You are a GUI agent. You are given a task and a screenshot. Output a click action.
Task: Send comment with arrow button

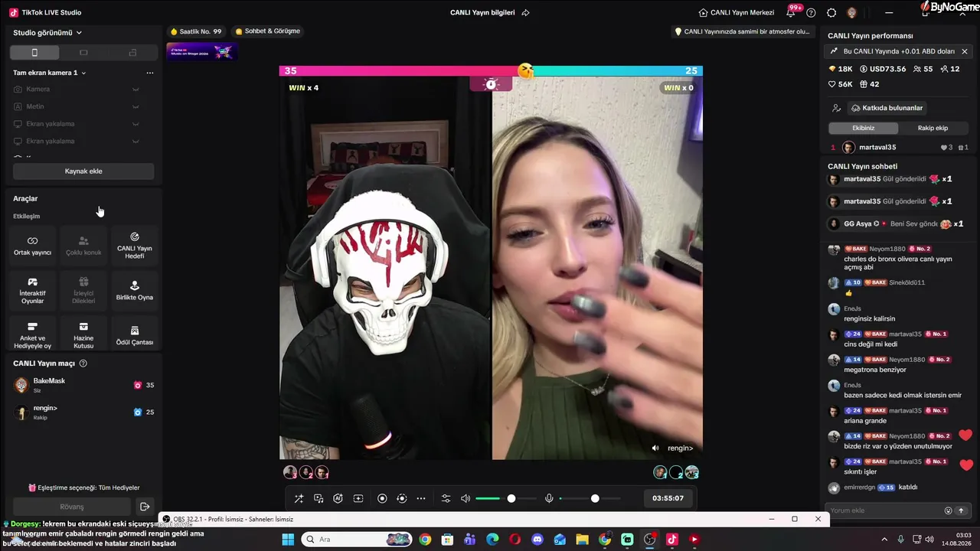coord(962,510)
